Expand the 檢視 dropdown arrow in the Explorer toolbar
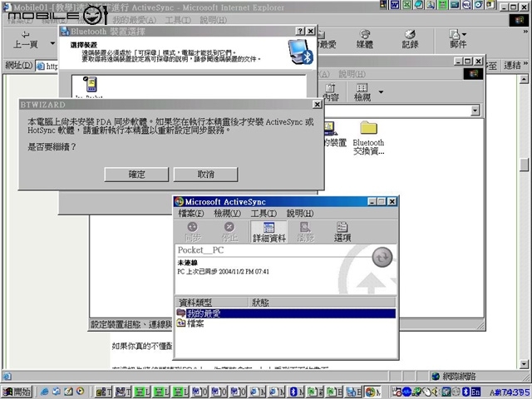This screenshot has width=532, height=399. (381, 92)
